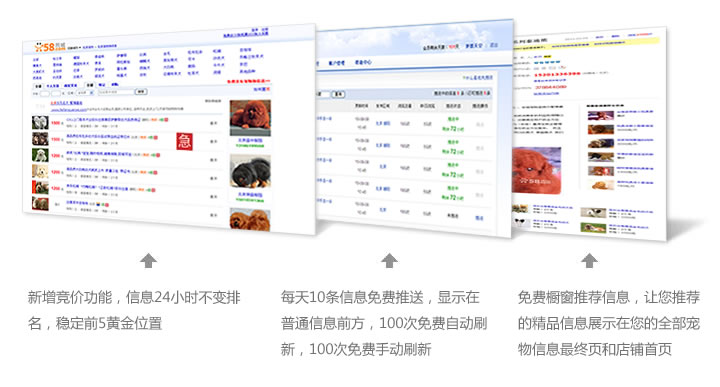Click the gray up arrow above 新增竞价功能 text
The width and height of the screenshot is (720, 387).
(x=148, y=260)
